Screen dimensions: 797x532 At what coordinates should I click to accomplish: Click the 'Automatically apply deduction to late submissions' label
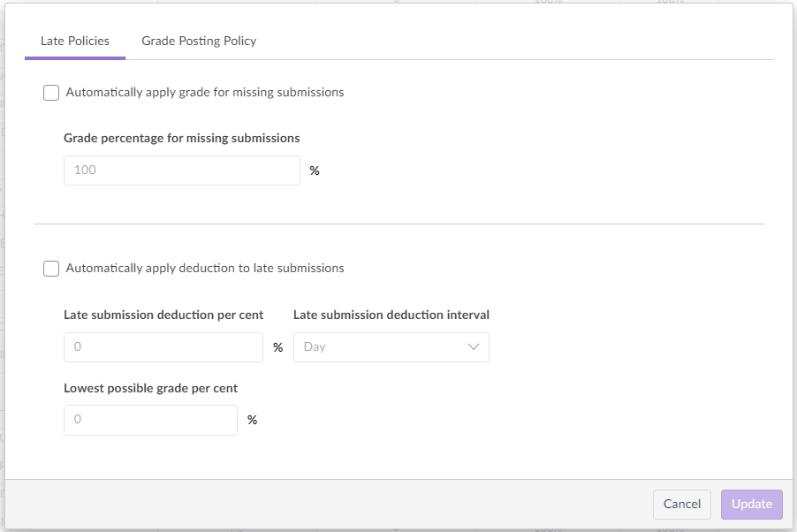[205, 268]
